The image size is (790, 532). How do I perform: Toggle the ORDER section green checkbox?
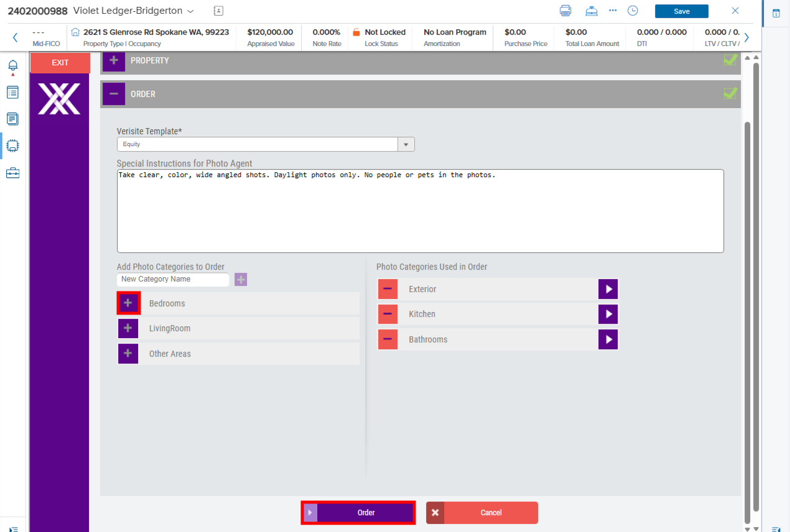tap(730, 93)
